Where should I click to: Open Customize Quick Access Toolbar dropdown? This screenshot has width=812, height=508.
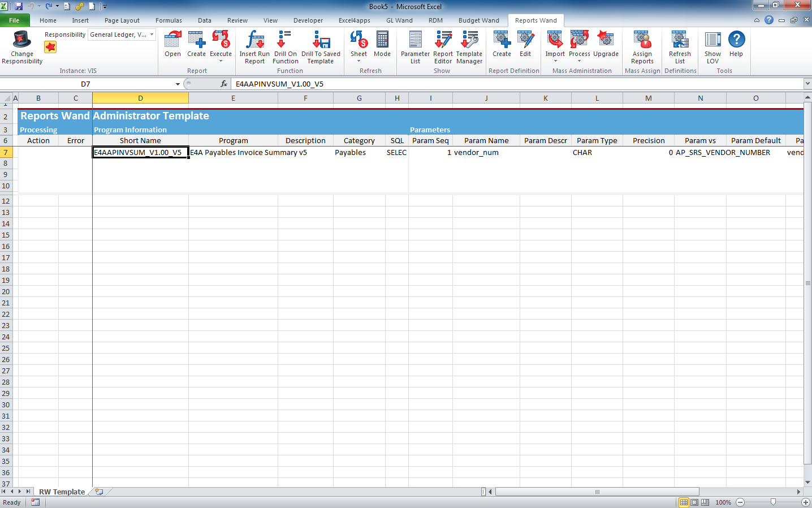(x=105, y=7)
